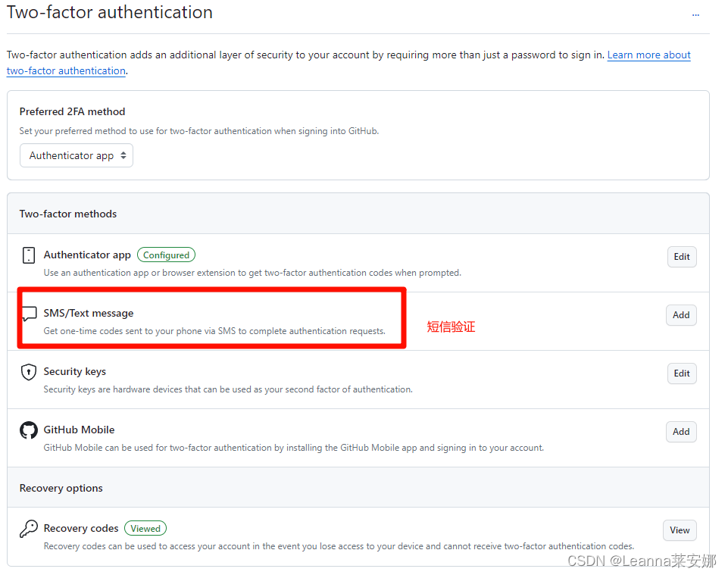The width and height of the screenshot is (728, 575).
Task: Edit the Security keys method
Action: (x=682, y=373)
